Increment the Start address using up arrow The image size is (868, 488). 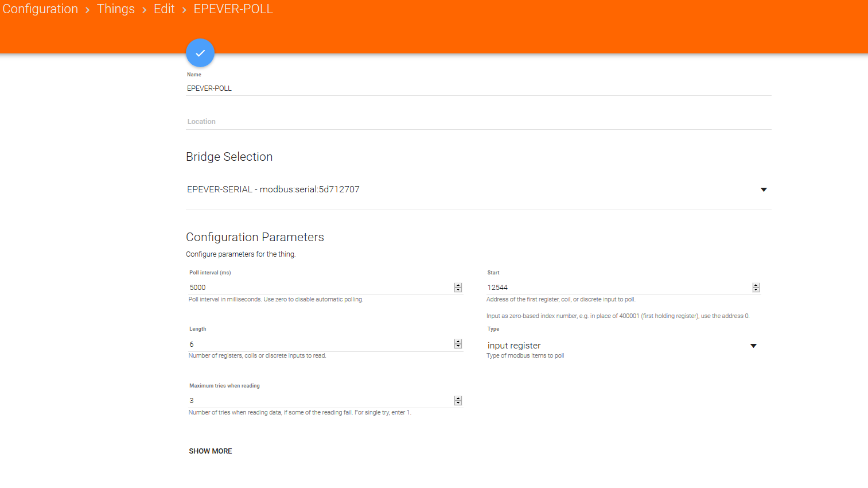[756, 285]
